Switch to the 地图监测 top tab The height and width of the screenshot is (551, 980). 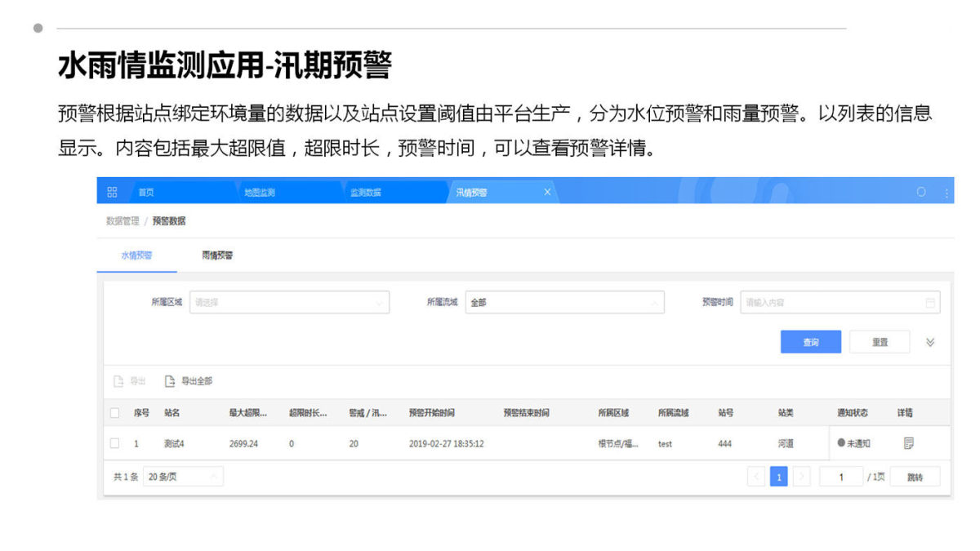point(260,193)
